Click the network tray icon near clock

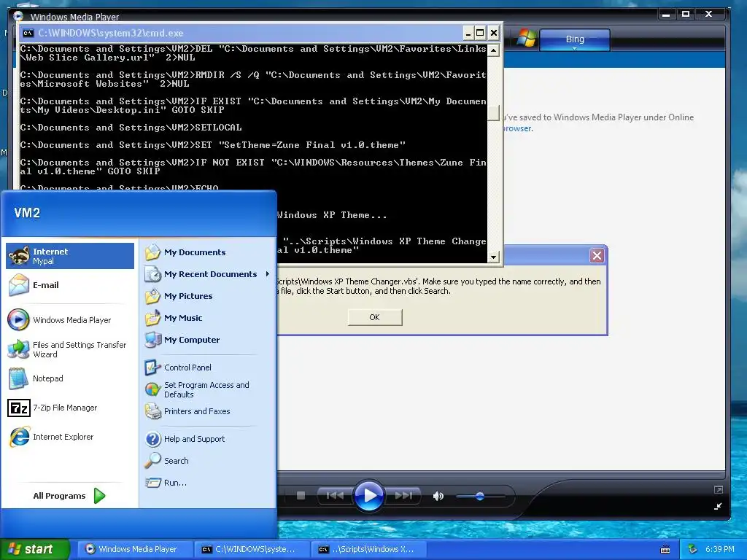click(x=693, y=549)
